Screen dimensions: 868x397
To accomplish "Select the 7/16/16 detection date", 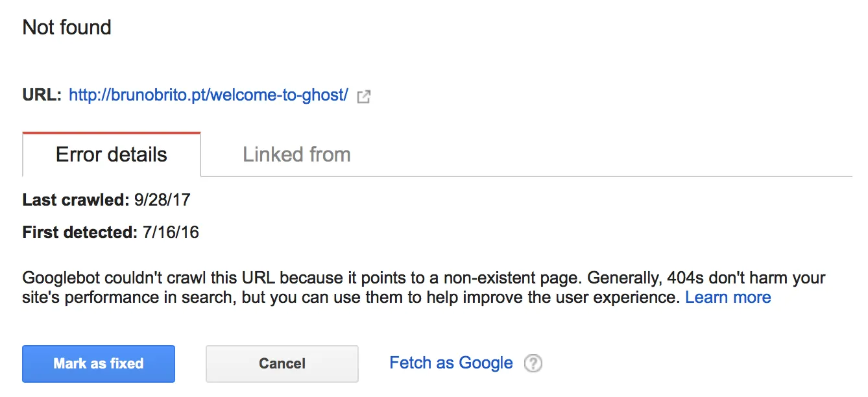I will pyautogui.click(x=171, y=232).
